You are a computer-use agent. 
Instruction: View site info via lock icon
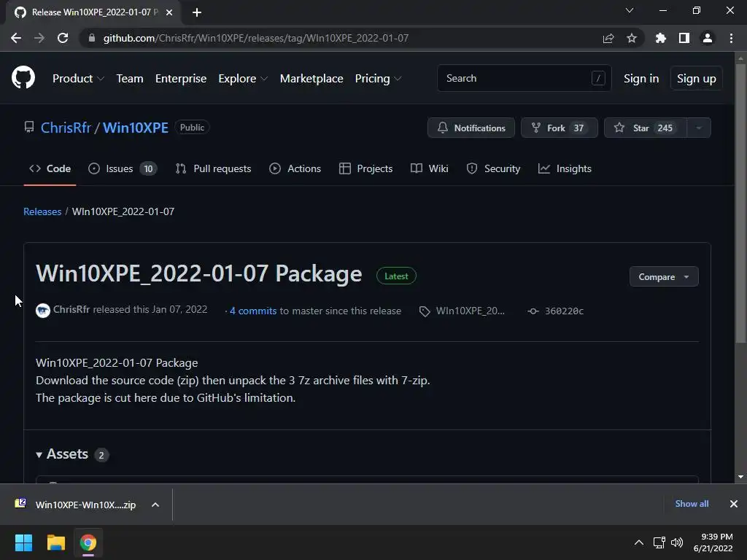click(92, 38)
